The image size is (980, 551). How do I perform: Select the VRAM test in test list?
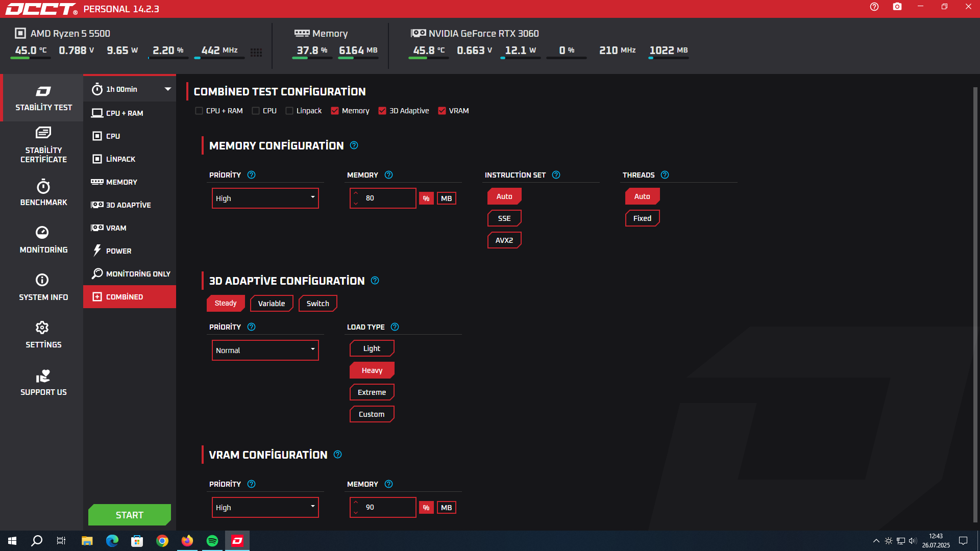click(116, 228)
